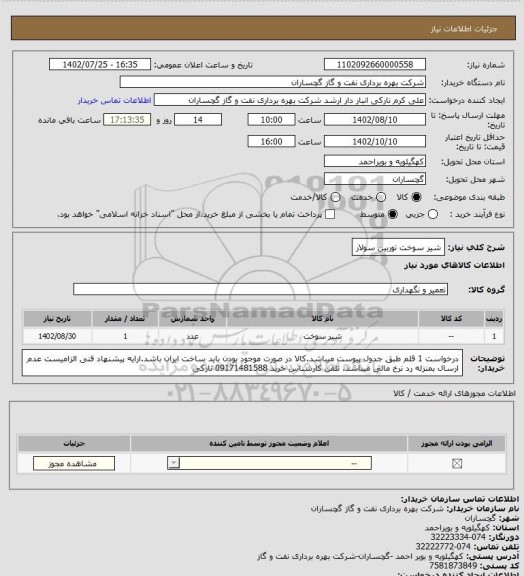The height and width of the screenshot is (576, 524).
Task: Click the اعلام وضعیت مجوز column header
Action: [x=269, y=443]
